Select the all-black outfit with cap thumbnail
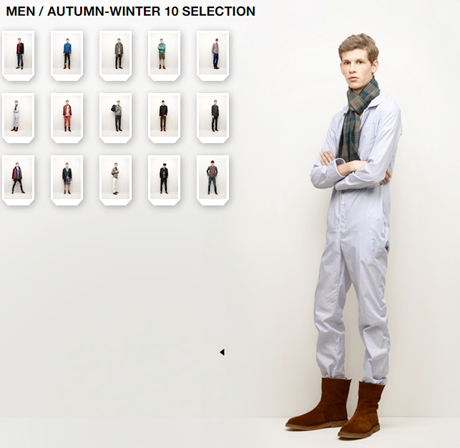Image resolution: width=460 pixels, height=448 pixels. click(164, 180)
